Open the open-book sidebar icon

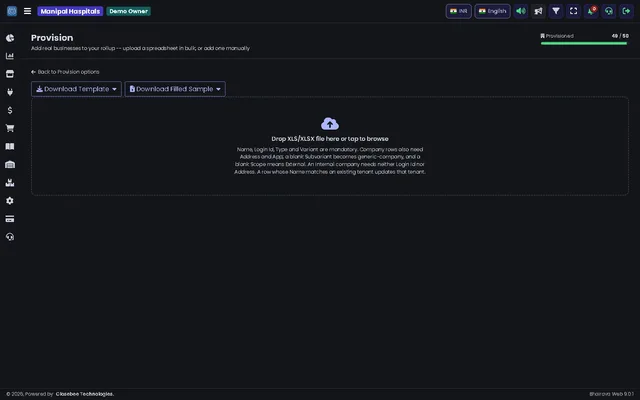coord(10,147)
